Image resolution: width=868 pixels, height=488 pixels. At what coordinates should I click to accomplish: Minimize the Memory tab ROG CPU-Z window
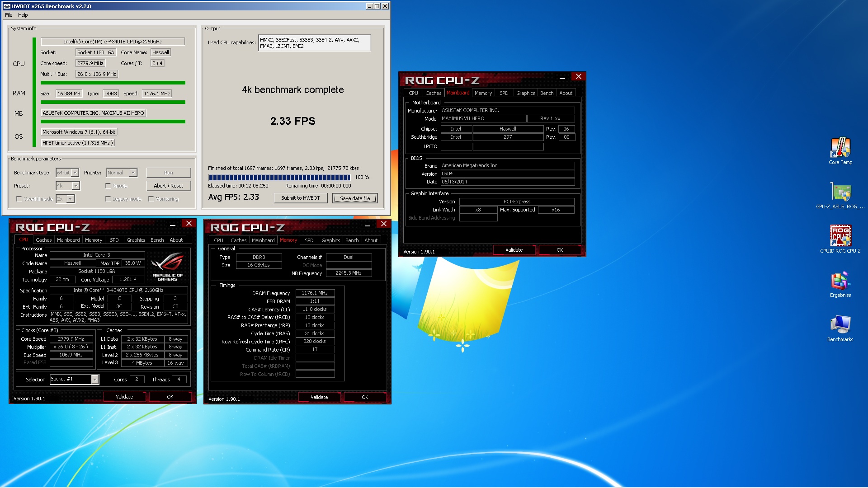pos(368,225)
